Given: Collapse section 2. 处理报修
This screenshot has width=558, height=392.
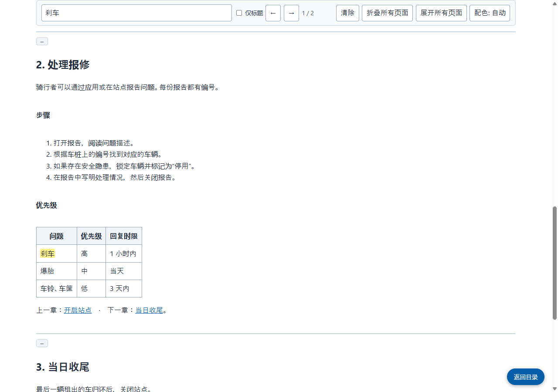Looking at the screenshot, I should point(42,41).
